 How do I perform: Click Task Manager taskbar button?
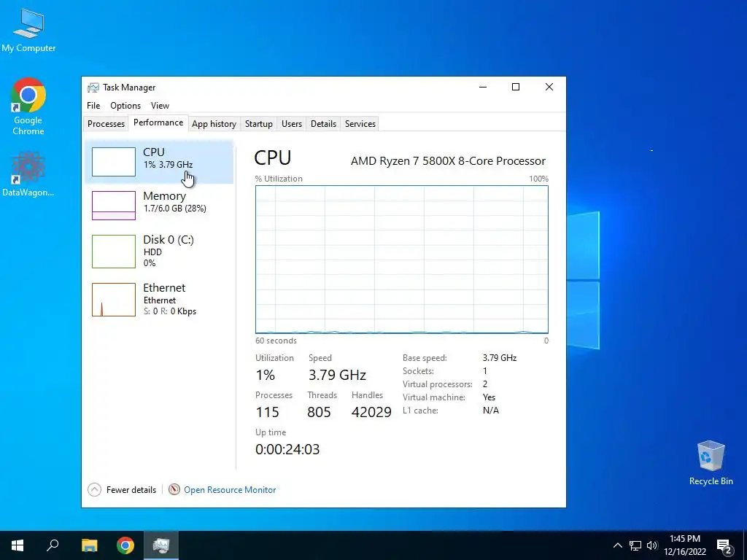(161, 545)
